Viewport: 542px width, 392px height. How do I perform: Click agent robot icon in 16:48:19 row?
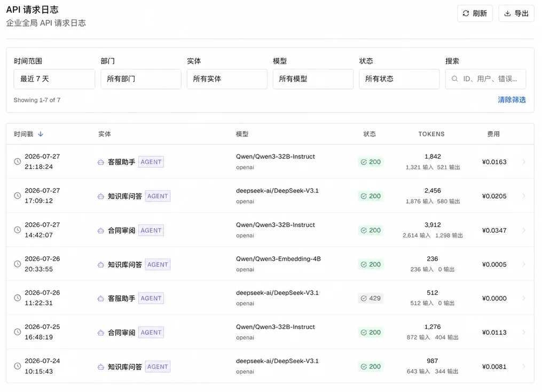tap(100, 333)
